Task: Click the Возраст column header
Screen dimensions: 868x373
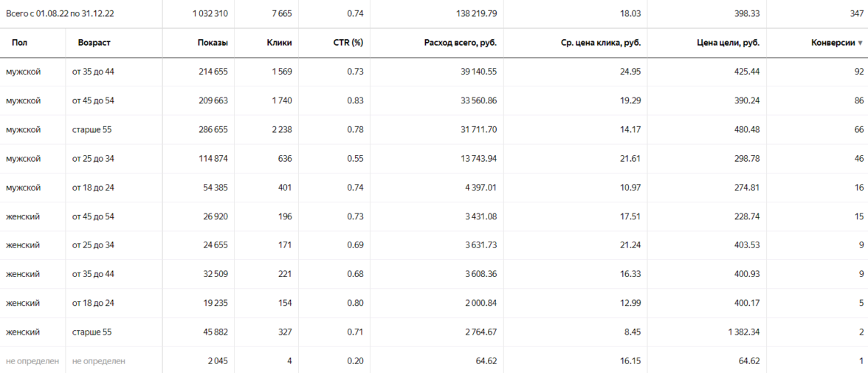Action: coord(94,43)
